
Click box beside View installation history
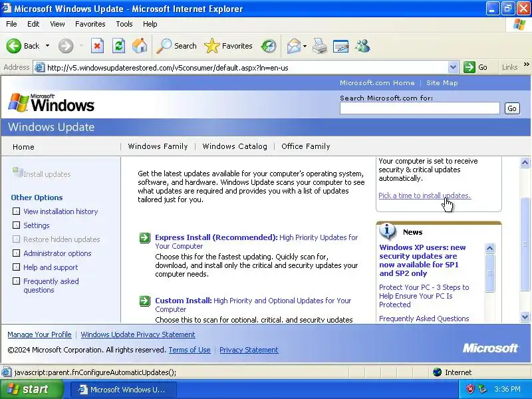16,211
